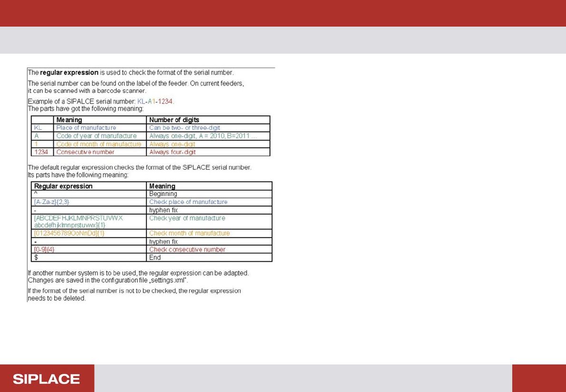Click the 'Always four-digit' cell
This screenshot has height=392, width=566.
[208, 152]
